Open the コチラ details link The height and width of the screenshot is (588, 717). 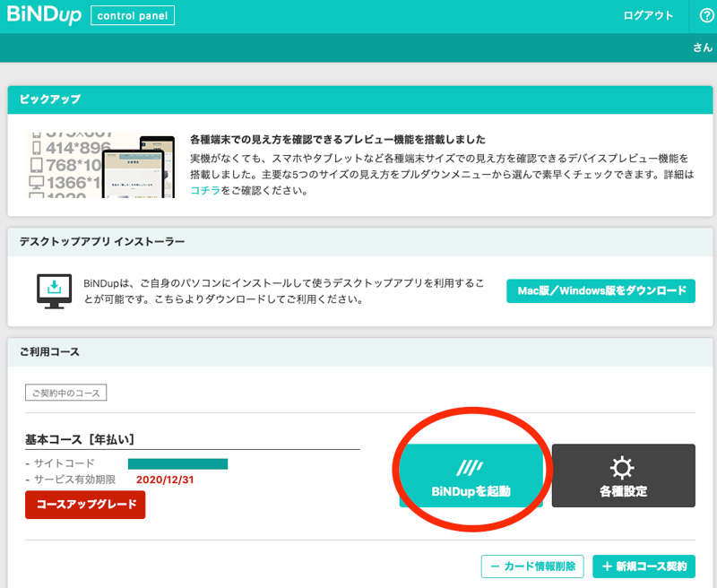(x=205, y=190)
